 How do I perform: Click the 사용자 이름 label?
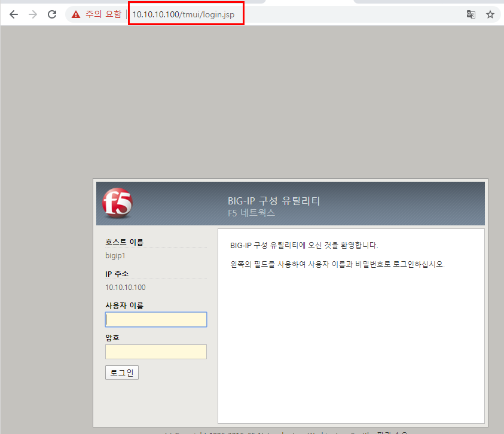pyautogui.click(x=124, y=305)
